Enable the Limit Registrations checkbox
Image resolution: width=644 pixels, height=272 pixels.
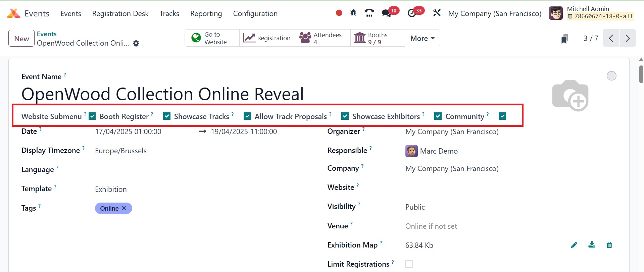coord(409,264)
